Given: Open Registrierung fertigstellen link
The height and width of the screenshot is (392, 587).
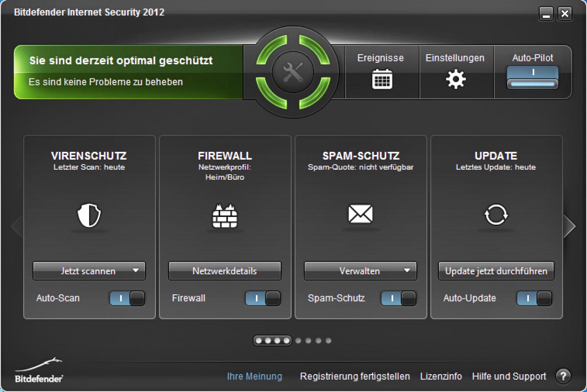Looking at the screenshot, I should [x=355, y=376].
